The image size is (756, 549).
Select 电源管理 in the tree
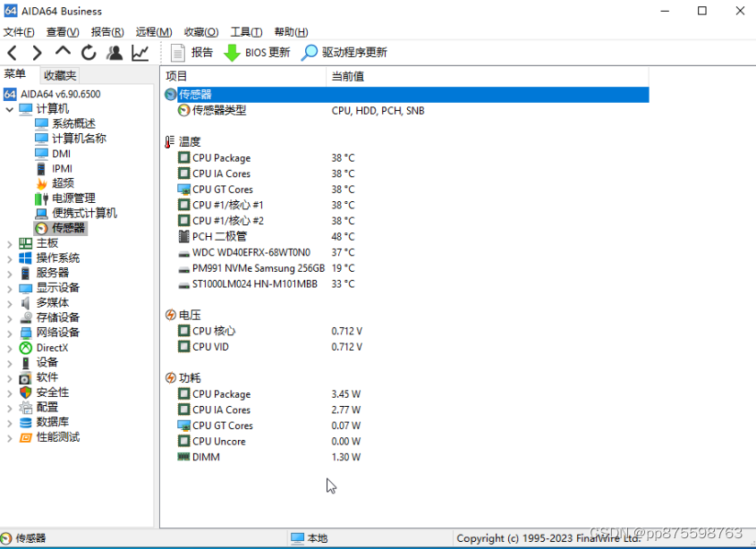[65, 198]
